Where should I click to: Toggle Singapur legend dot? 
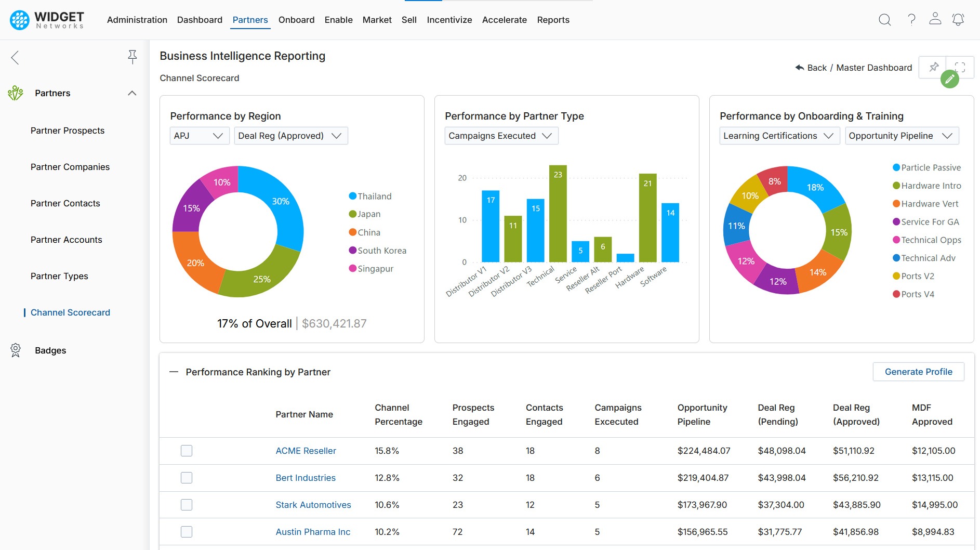point(353,268)
